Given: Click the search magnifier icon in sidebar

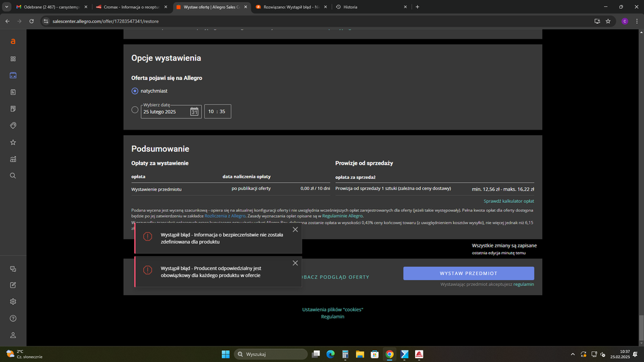Looking at the screenshot, I should pyautogui.click(x=13, y=176).
